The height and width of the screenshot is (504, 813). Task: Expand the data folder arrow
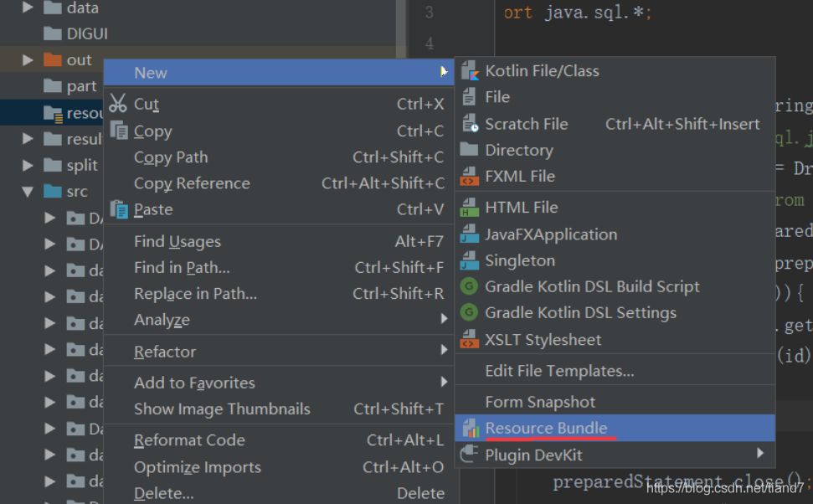click(28, 8)
